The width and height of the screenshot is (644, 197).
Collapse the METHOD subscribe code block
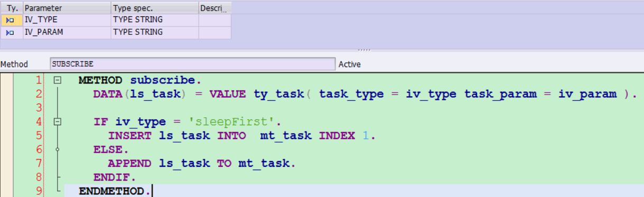(x=58, y=81)
